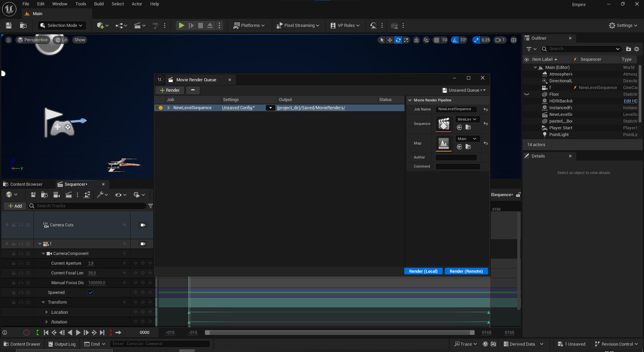Open camera speed setting in viewport

pyautogui.click(x=500, y=40)
